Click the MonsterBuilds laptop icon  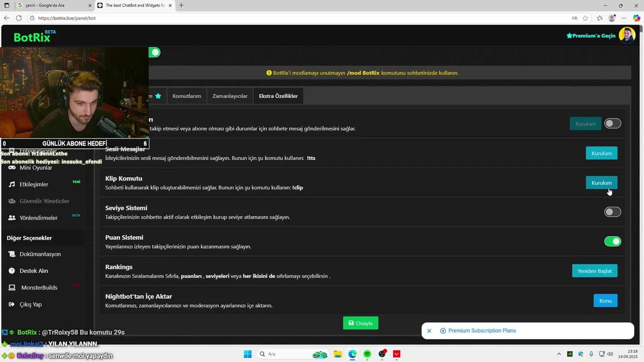[x=12, y=288]
